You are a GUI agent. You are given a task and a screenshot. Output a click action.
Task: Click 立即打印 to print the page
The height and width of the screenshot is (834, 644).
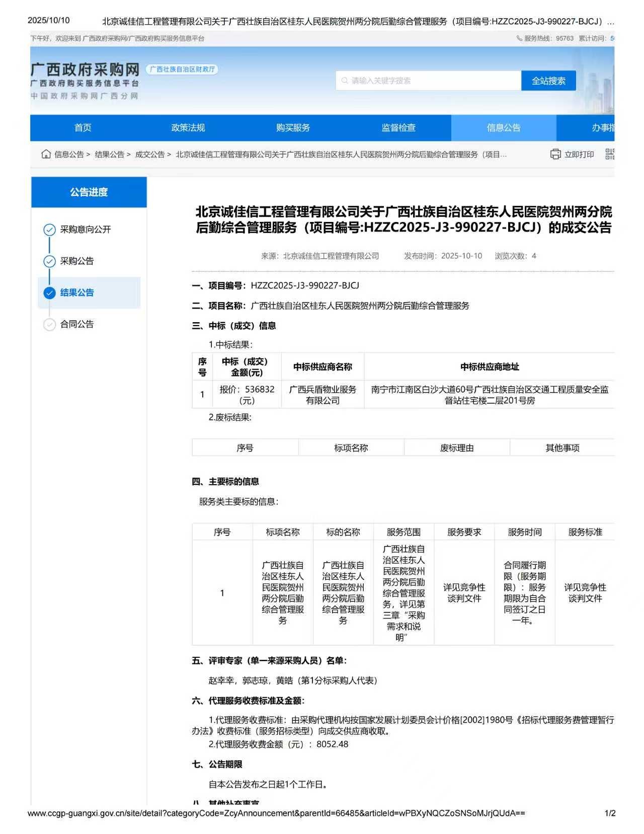[x=579, y=155]
